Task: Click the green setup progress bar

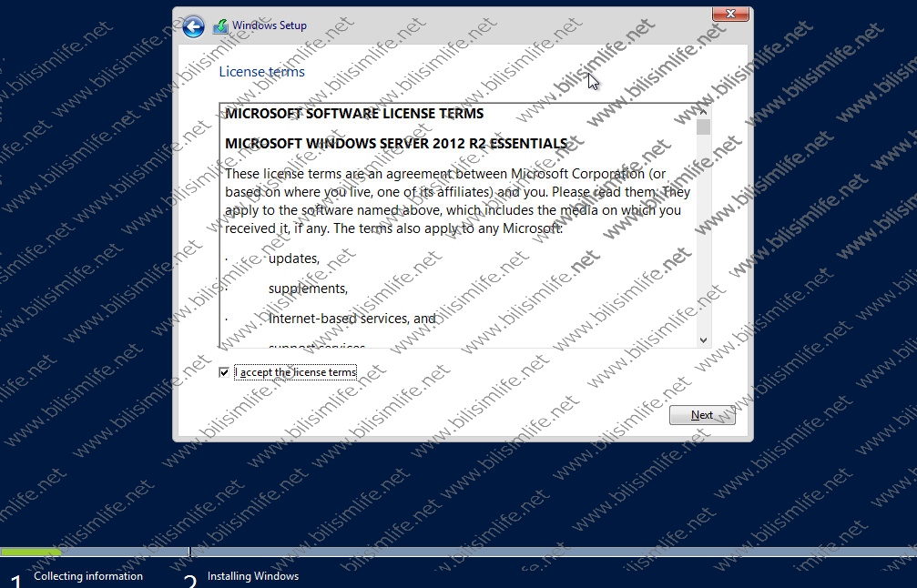Action: [x=30, y=552]
